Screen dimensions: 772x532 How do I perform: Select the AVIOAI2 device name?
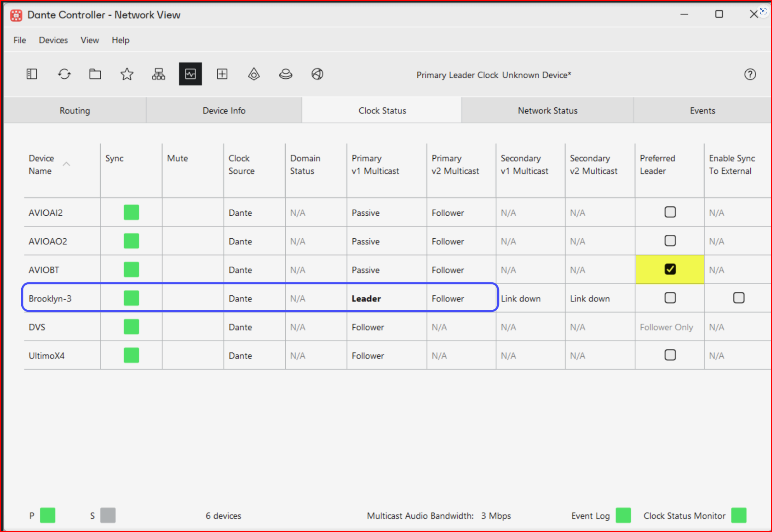(46, 213)
